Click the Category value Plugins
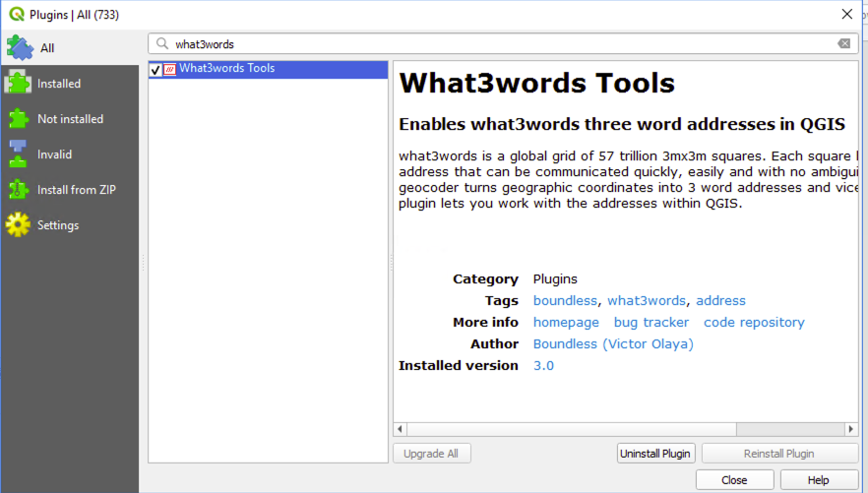 pyautogui.click(x=555, y=278)
